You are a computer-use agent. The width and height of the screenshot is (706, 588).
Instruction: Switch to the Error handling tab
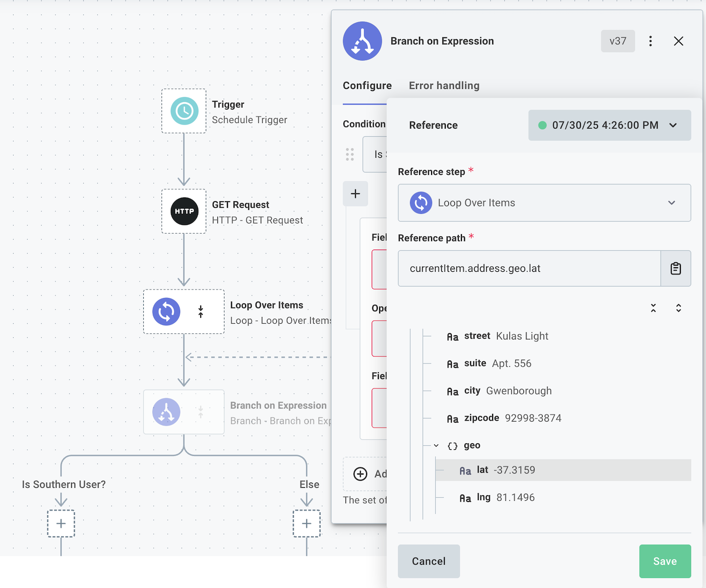point(444,86)
